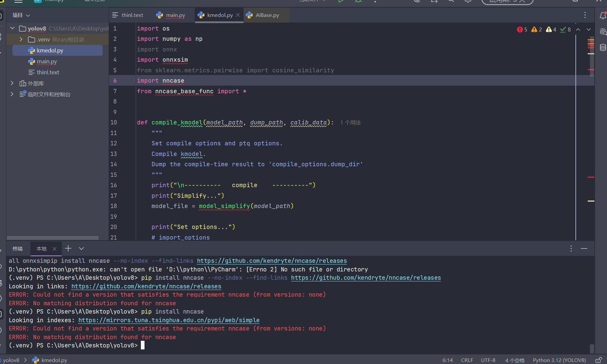The image size is (607, 364).
Task: Open yolov8 breadcrumb in status bar
Action: pyautogui.click(x=11, y=360)
